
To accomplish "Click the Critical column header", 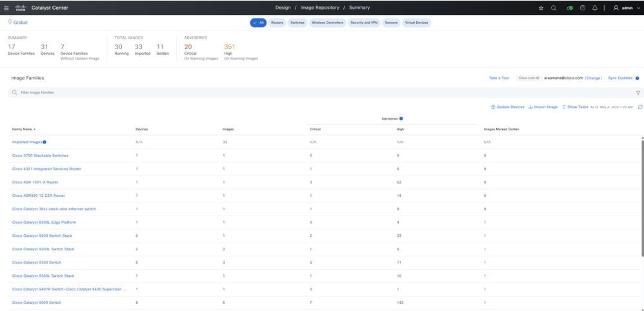I will [x=315, y=130].
